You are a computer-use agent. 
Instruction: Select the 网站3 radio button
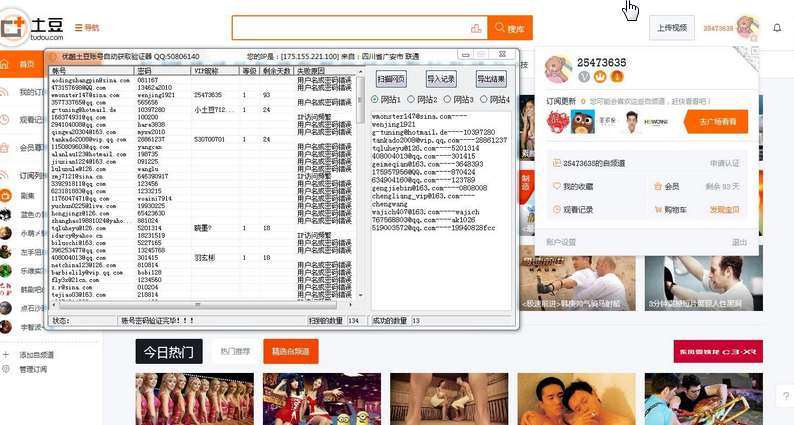coord(447,99)
